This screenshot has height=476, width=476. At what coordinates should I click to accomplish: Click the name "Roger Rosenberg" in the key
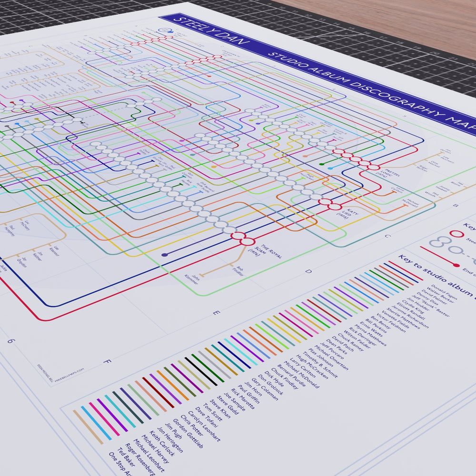[140, 460]
